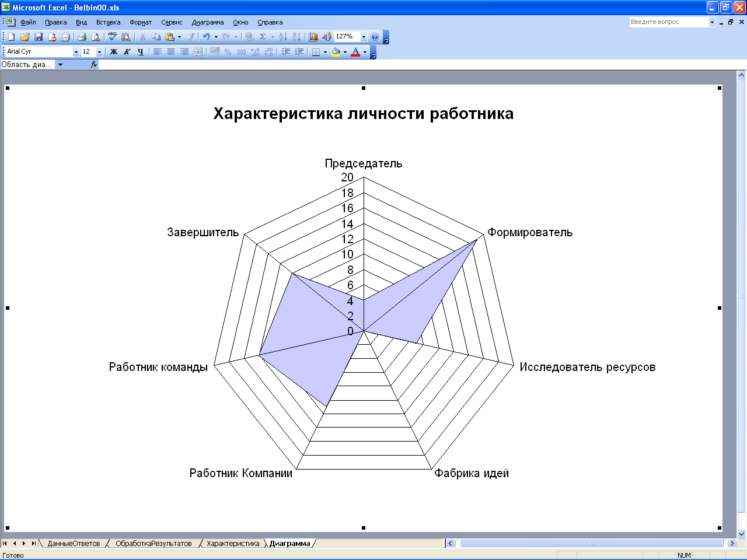Click the Paste clipboard icon
Image resolution: width=747 pixels, height=560 pixels.
coord(170,37)
